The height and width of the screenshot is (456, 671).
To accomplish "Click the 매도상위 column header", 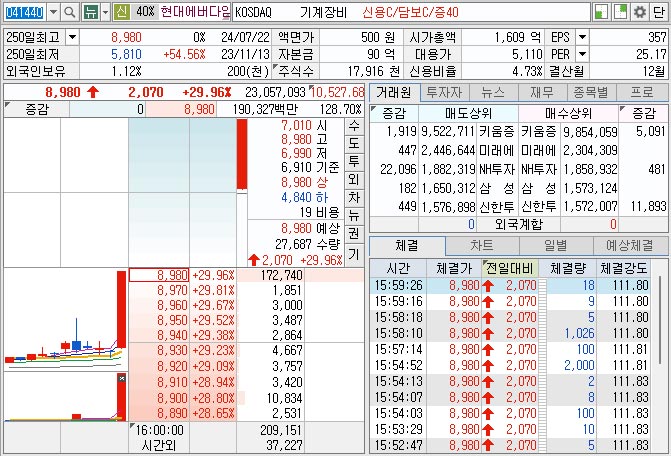I will 468,113.
